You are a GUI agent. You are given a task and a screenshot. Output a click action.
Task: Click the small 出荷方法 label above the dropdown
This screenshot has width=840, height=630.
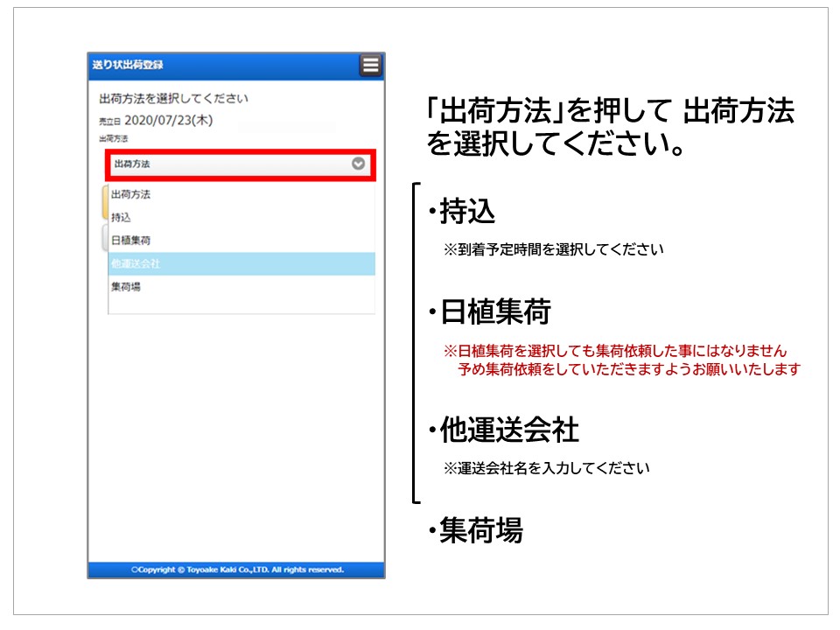114,139
